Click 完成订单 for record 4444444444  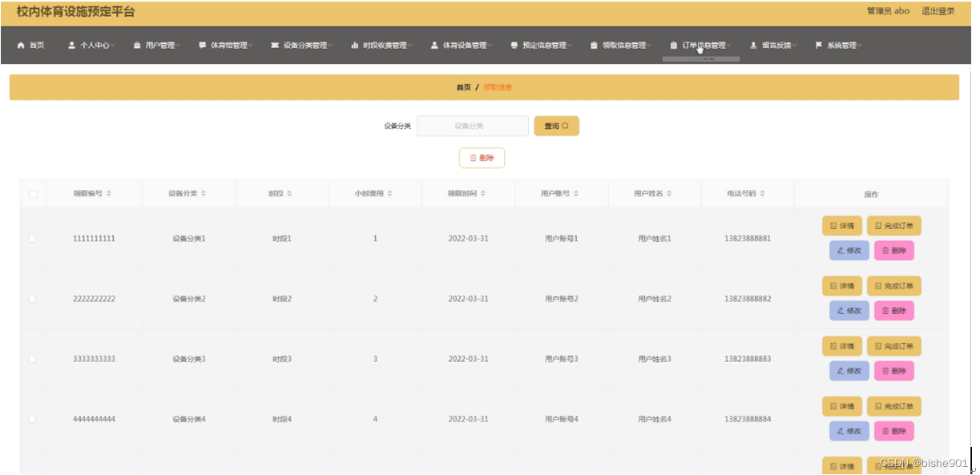(x=893, y=406)
